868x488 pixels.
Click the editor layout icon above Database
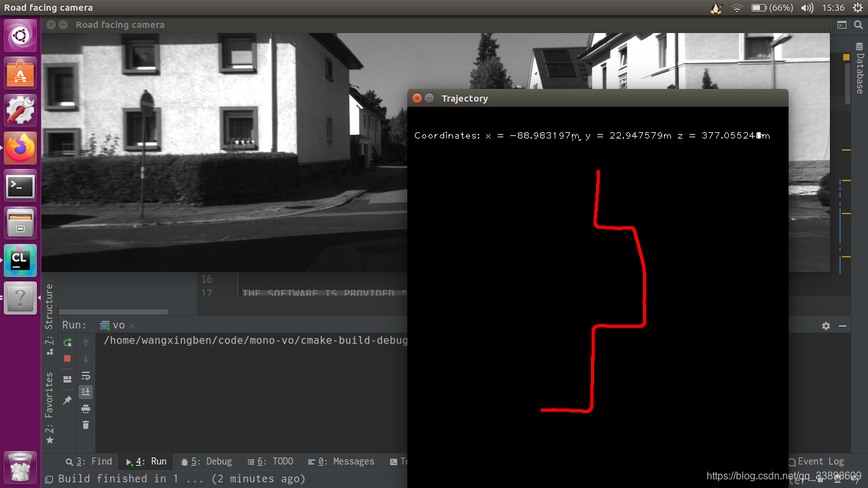[842, 25]
